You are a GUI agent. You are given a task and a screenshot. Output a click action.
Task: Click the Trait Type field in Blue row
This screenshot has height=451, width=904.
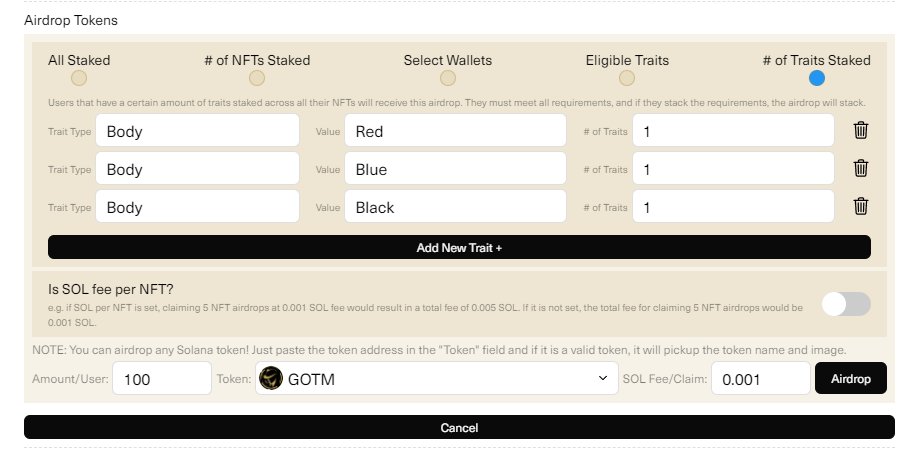197,168
